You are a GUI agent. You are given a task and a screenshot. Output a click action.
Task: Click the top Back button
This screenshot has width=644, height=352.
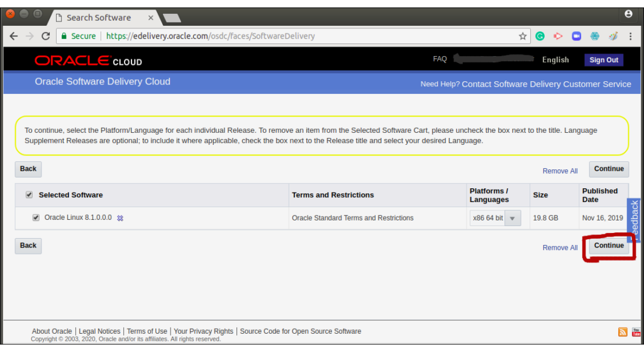point(28,169)
